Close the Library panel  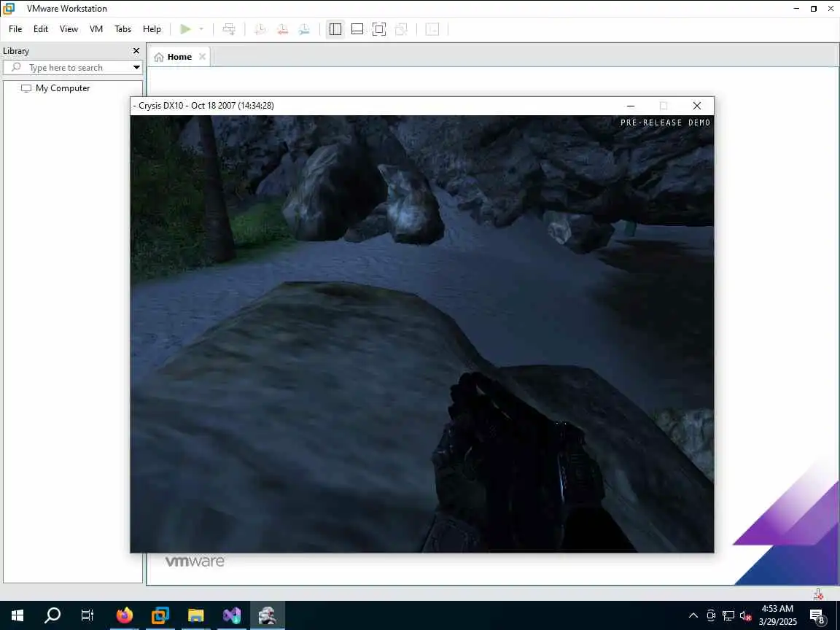coord(136,51)
